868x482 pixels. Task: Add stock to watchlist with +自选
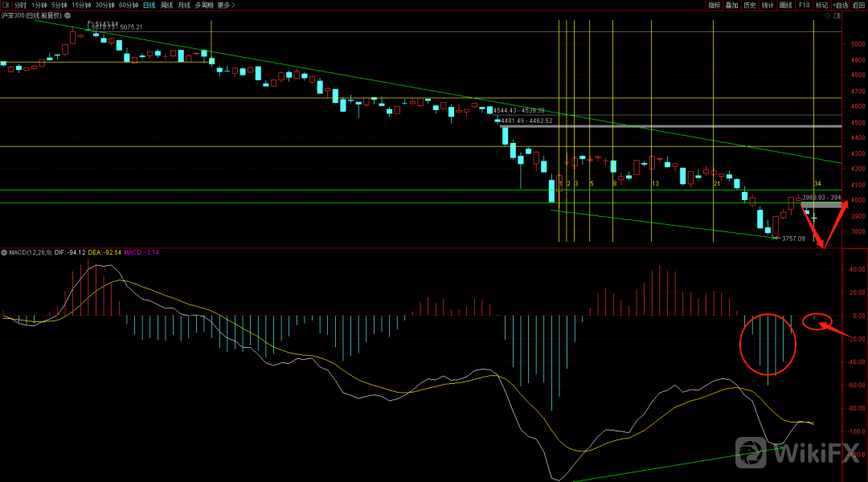pyautogui.click(x=840, y=5)
